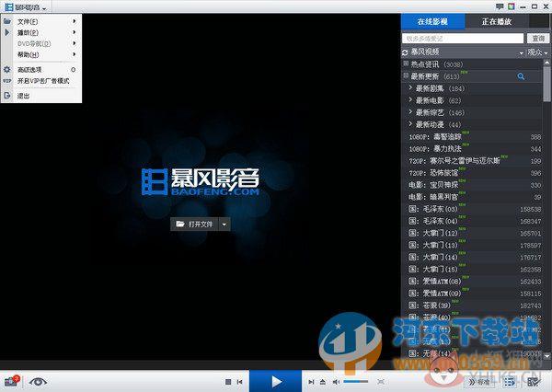Open the 电影: 暗黑判官 list entry
This screenshot has height=392, width=552.
[x=472, y=197]
